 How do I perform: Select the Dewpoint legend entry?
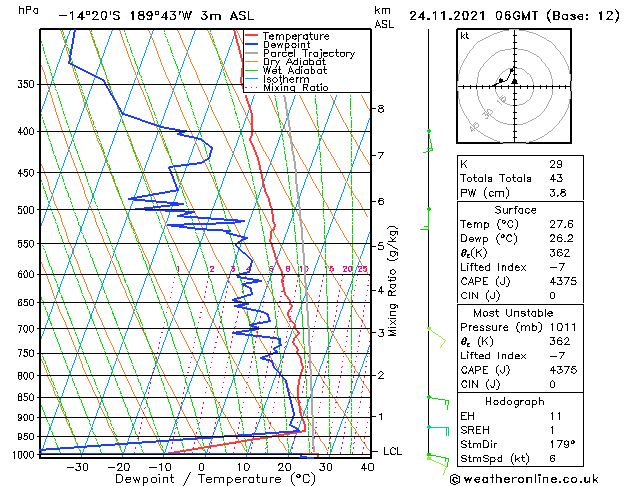[x=290, y=45]
